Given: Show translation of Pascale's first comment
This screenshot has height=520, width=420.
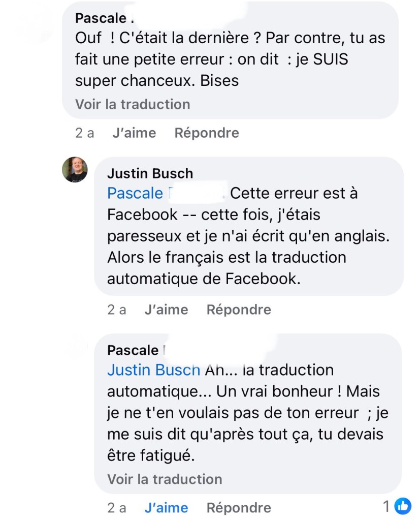Looking at the screenshot, I should click(x=133, y=104).
